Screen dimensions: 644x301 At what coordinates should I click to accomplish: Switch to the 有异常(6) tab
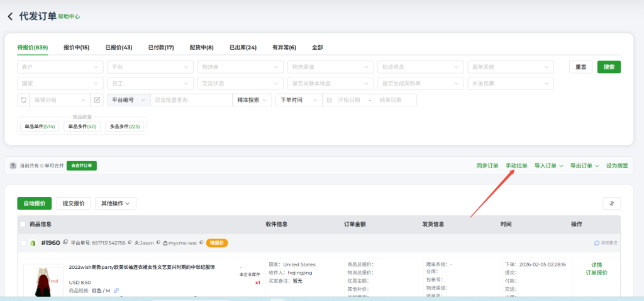[284, 47]
